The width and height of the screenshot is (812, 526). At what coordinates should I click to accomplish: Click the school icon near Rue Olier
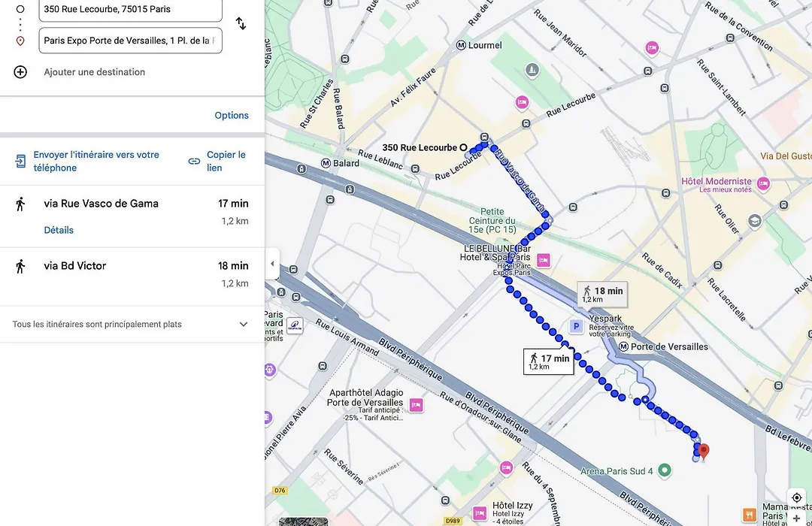pyautogui.click(x=755, y=221)
